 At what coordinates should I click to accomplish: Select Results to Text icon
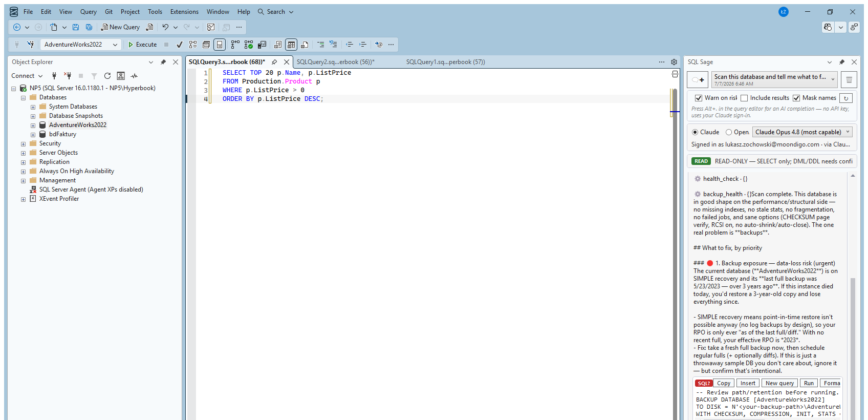(278, 45)
